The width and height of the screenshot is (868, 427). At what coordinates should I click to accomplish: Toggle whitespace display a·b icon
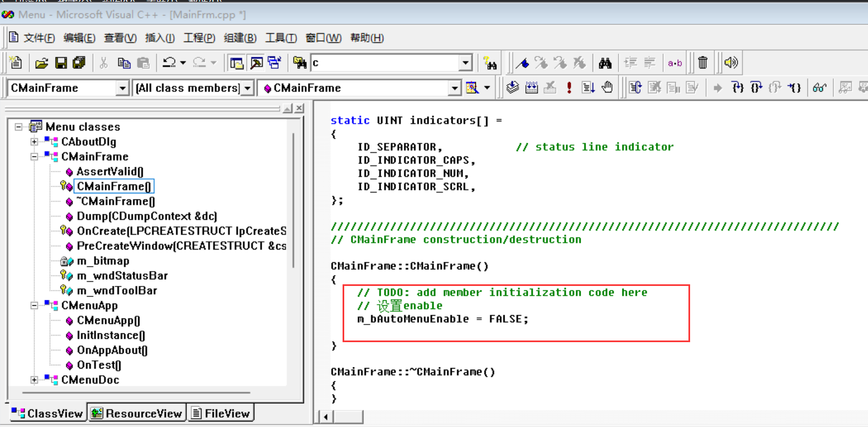[x=675, y=63]
